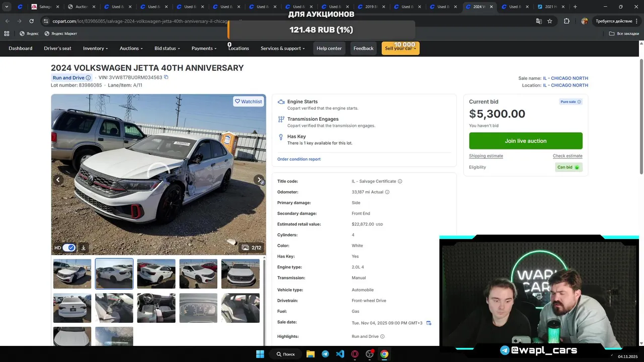Expand the Payments menu

point(204,48)
